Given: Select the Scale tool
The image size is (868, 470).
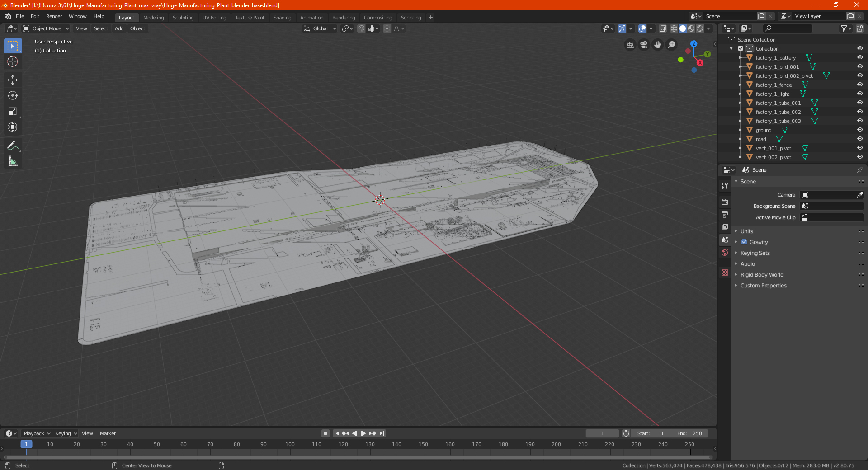Looking at the screenshot, I should (x=13, y=112).
